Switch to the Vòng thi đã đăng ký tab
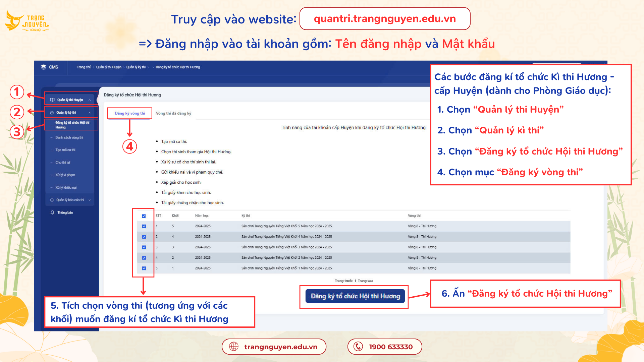 coord(173,113)
